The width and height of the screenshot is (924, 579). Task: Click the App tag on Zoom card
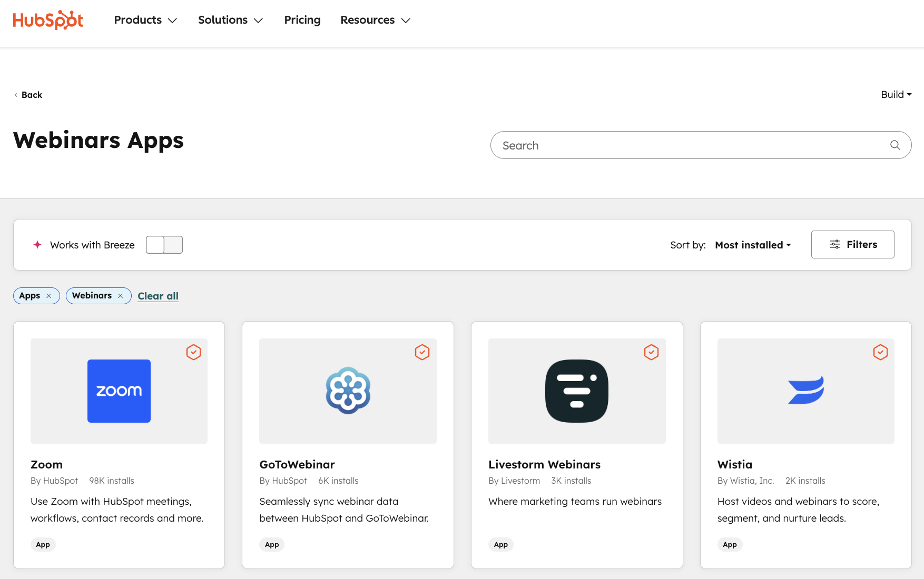point(43,545)
